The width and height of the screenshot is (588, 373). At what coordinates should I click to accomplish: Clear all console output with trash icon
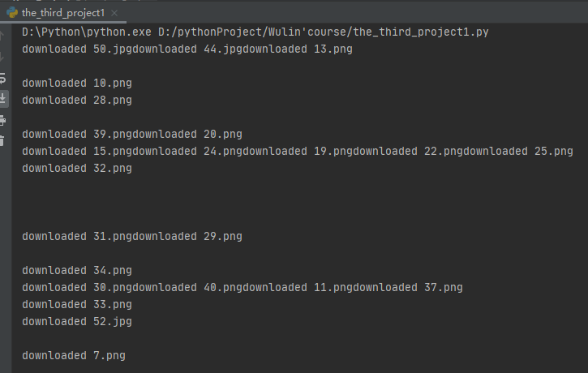(2, 141)
